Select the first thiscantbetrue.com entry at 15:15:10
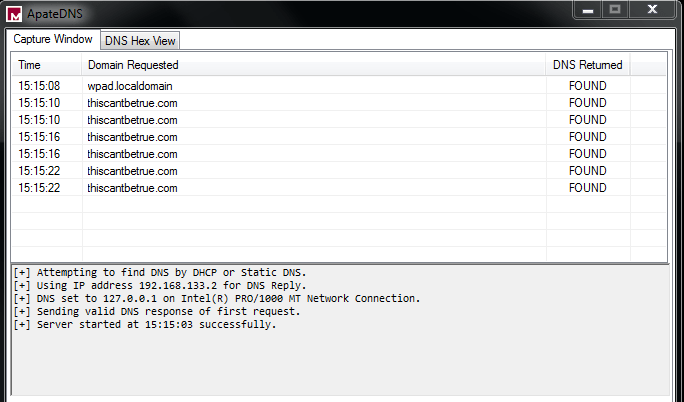Image resolution: width=684 pixels, height=402 pixels. tap(132, 103)
